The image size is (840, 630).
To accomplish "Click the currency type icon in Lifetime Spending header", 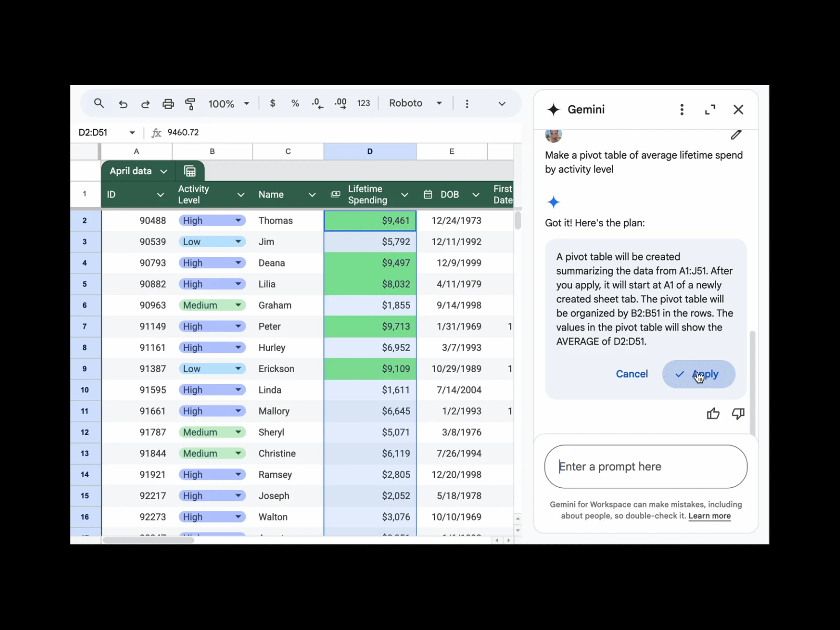I will (335, 194).
